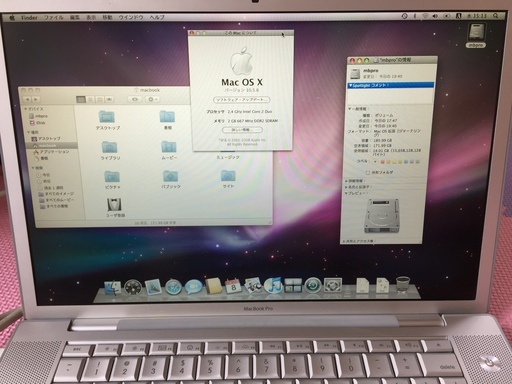The height and width of the screenshot is (384, 512).
Task: Click the hard drive preview image
Action: click(382, 216)
